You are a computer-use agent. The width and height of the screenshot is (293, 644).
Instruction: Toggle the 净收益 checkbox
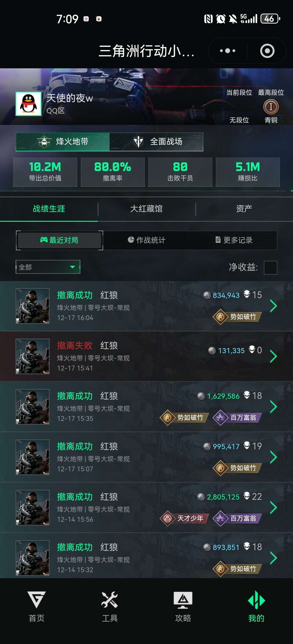pos(270,268)
